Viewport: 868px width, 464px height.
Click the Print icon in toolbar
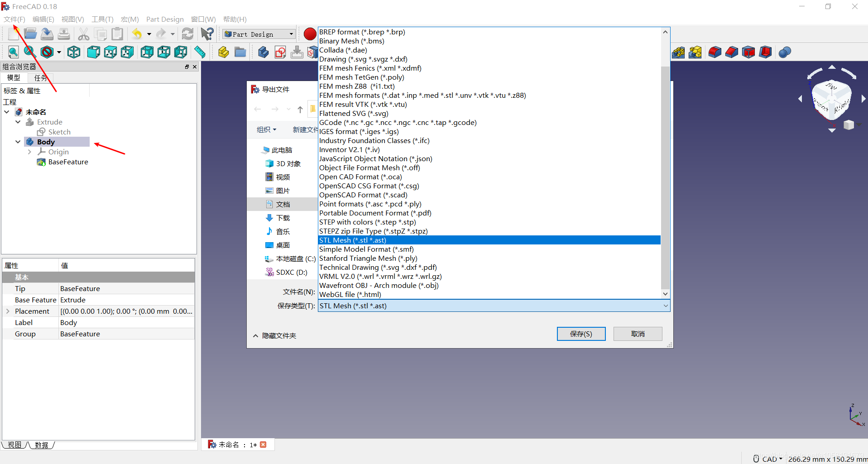click(x=64, y=34)
